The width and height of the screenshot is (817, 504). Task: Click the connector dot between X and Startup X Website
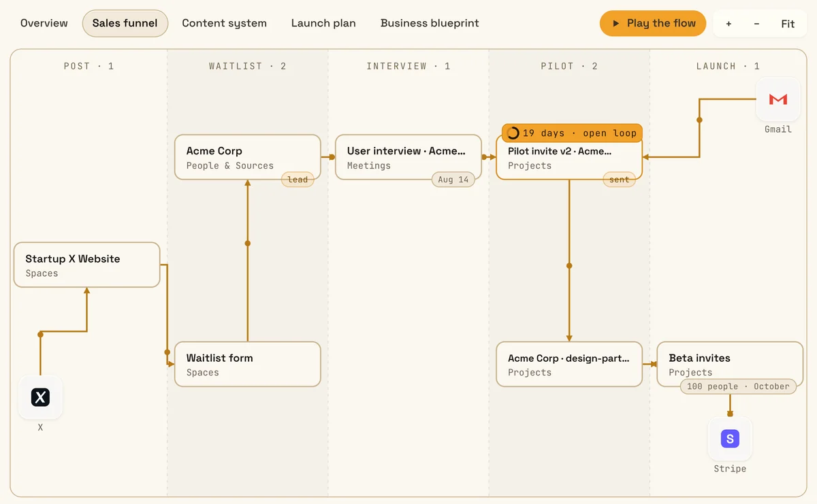(40, 335)
